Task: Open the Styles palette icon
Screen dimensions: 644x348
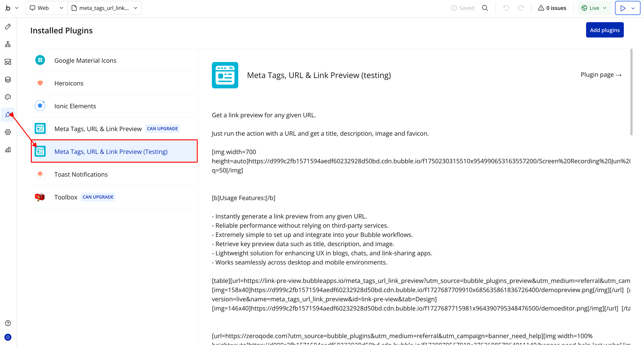Action: point(8,97)
